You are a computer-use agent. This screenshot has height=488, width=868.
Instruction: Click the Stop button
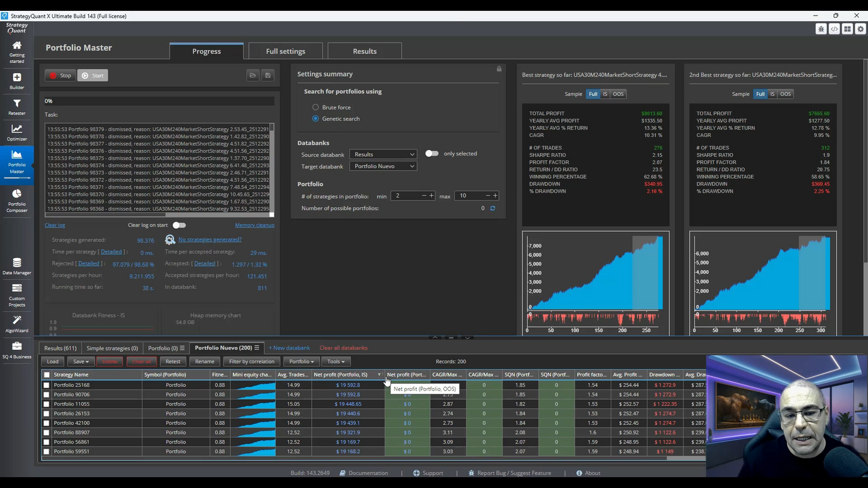60,76
